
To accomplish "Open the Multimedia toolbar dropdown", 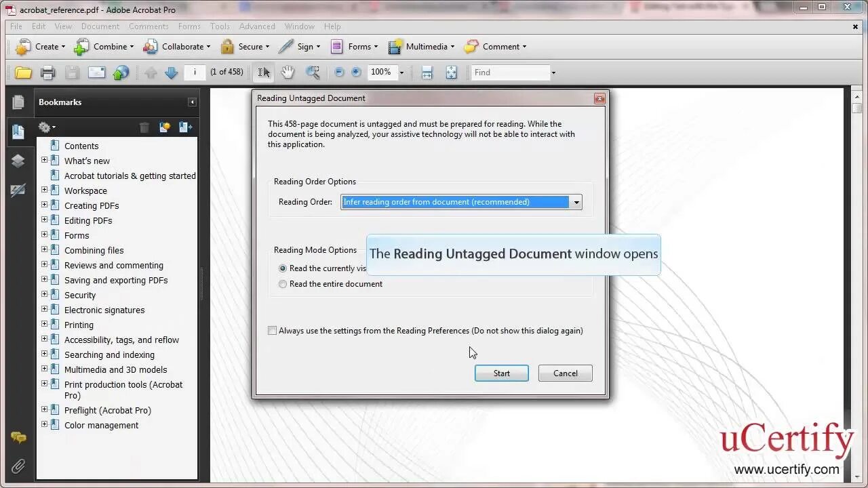I will 421,47.
